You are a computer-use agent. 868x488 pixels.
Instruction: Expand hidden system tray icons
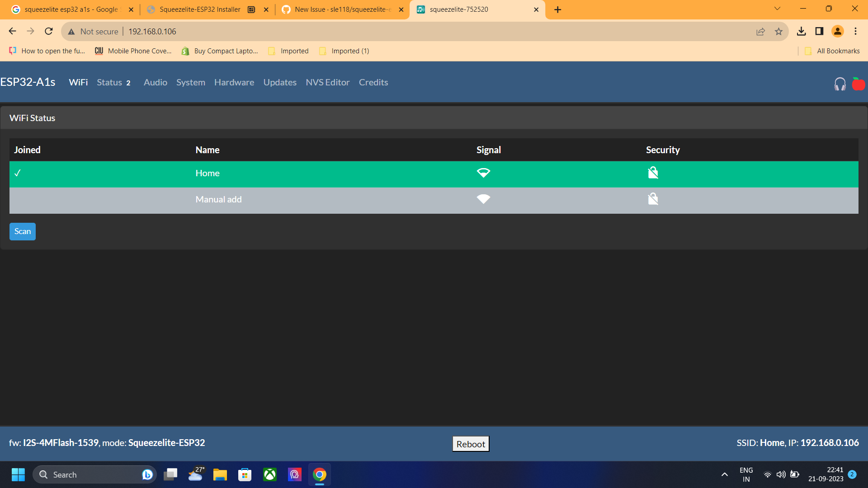tap(724, 474)
